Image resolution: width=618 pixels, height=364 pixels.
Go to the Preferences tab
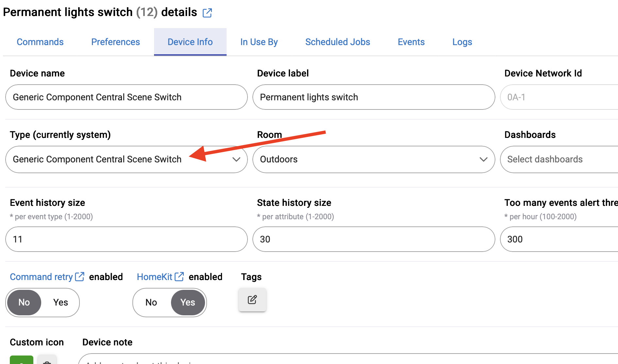point(115,42)
